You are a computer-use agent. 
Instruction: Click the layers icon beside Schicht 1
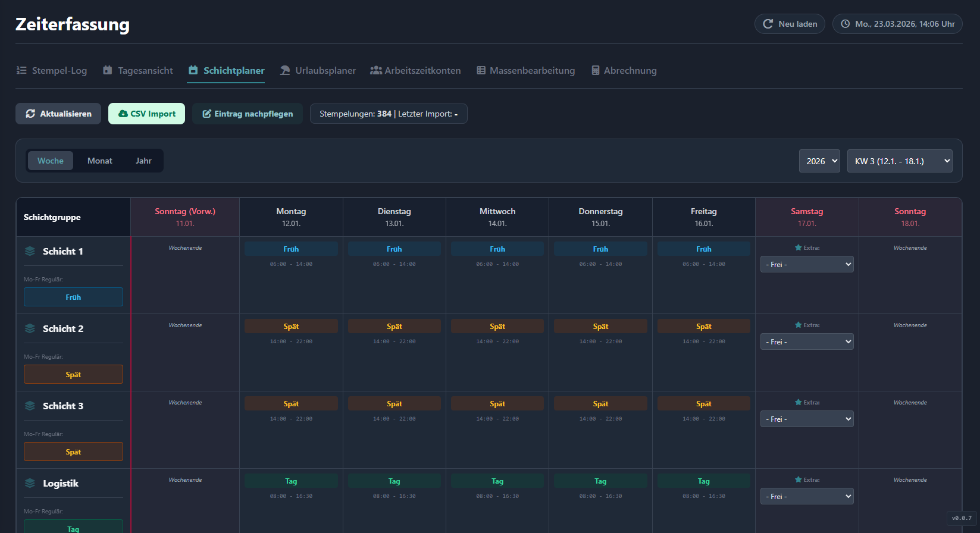click(30, 251)
